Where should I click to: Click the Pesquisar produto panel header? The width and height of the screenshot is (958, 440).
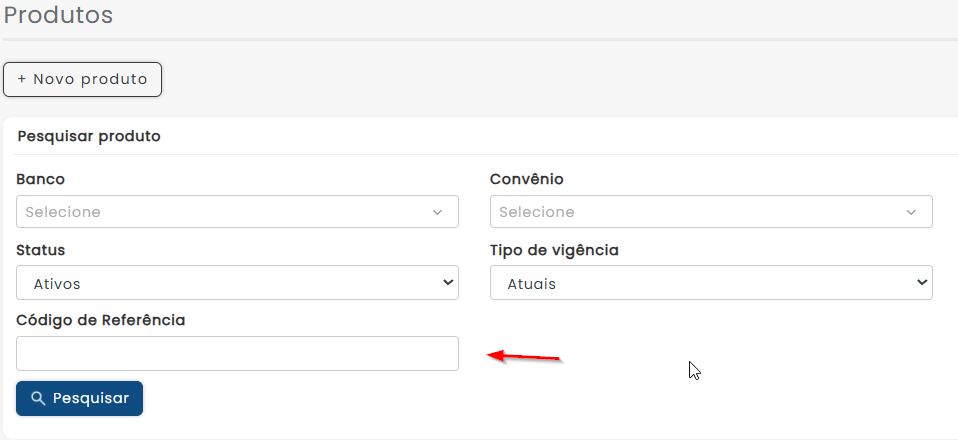pos(89,136)
